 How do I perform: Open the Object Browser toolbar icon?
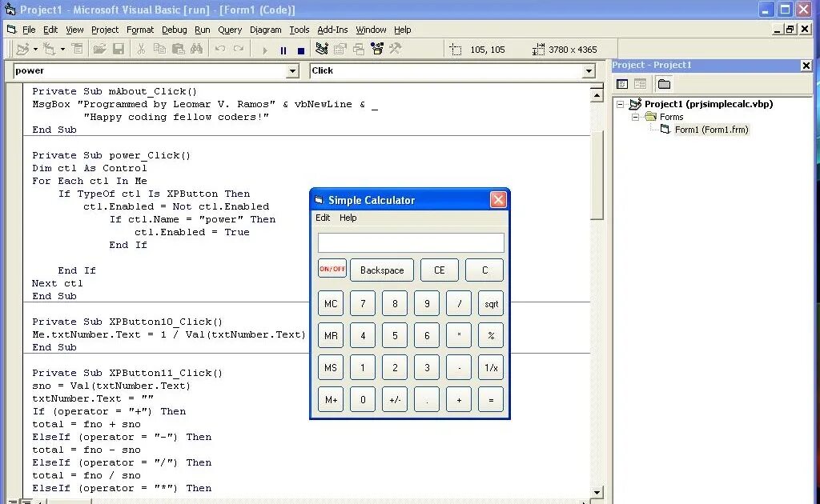click(377, 49)
